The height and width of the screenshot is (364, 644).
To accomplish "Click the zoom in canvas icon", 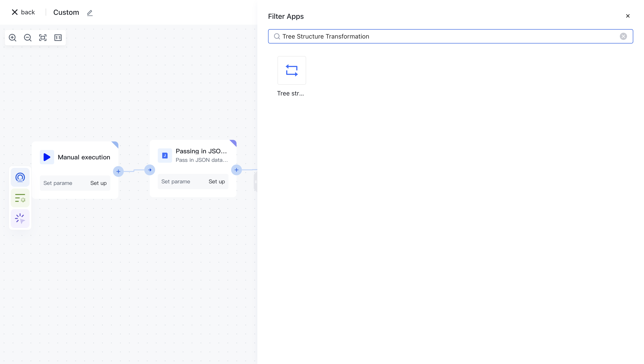I will (x=13, y=38).
